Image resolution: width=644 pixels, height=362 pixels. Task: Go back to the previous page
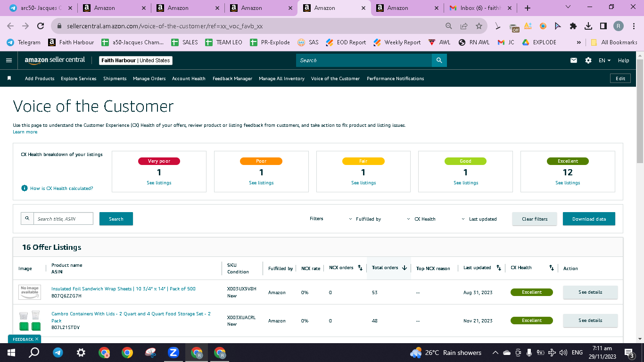pyautogui.click(x=11, y=26)
